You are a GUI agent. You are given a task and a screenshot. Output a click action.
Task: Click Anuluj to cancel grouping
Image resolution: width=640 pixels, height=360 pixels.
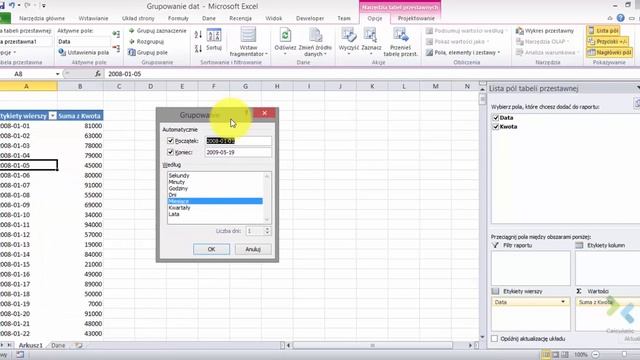point(253,249)
